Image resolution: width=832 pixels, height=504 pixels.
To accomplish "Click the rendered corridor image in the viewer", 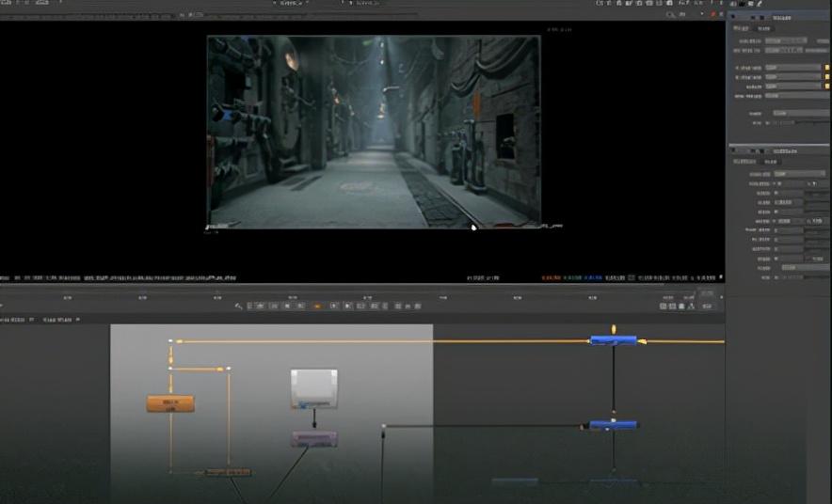I will (x=374, y=132).
